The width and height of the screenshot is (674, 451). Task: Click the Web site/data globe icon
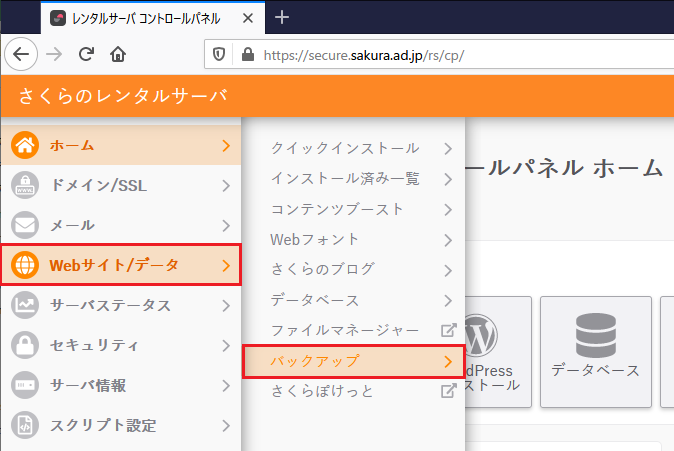25,265
